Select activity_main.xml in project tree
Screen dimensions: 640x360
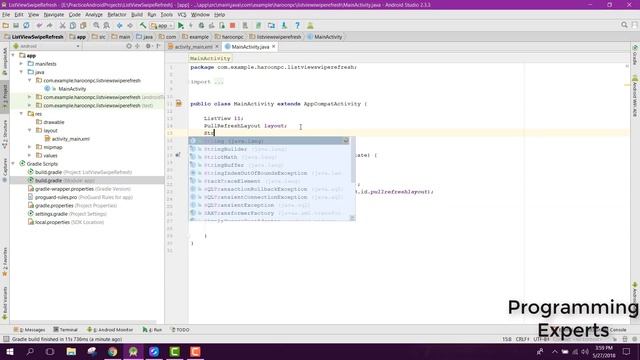tap(71, 139)
